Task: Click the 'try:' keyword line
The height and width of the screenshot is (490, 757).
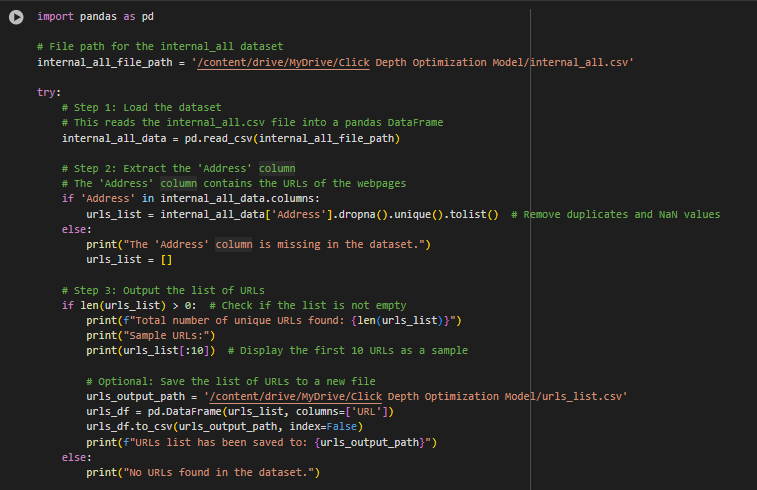Action: click(49, 92)
